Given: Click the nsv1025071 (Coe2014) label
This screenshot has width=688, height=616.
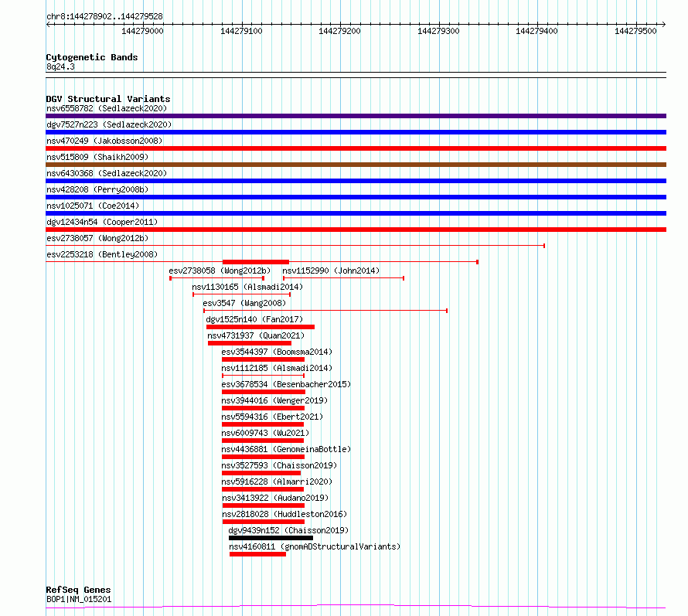Looking at the screenshot, I should click(93, 206).
